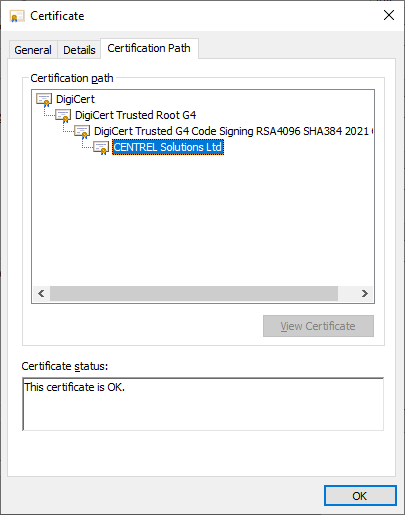Click inside the Certificate status text box
This screenshot has width=405, height=515.
(x=203, y=404)
